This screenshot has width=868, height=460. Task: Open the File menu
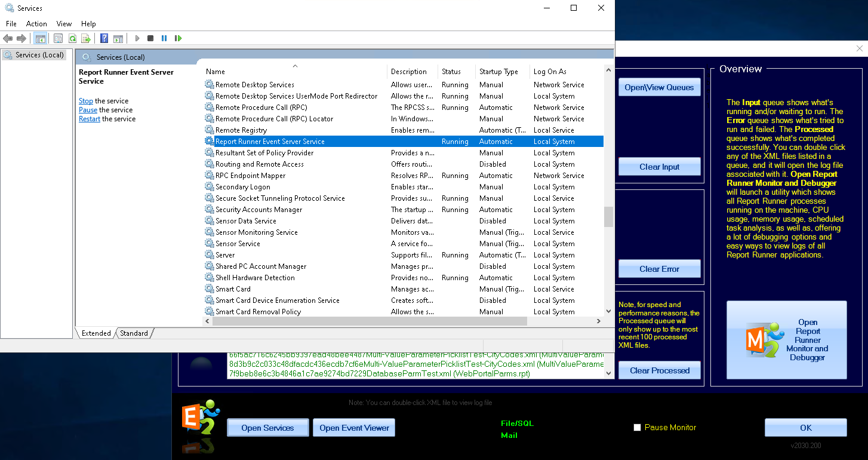click(x=11, y=24)
